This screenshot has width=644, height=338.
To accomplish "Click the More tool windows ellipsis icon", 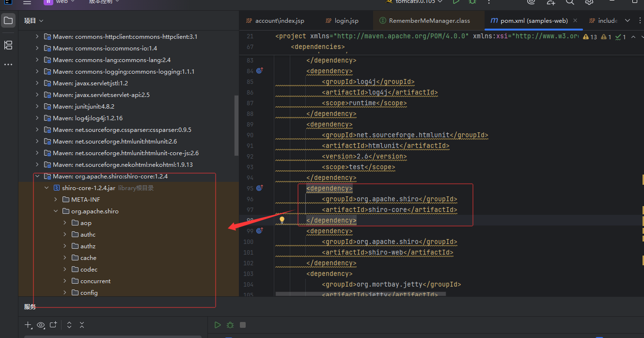I will (x=8, y=64).
